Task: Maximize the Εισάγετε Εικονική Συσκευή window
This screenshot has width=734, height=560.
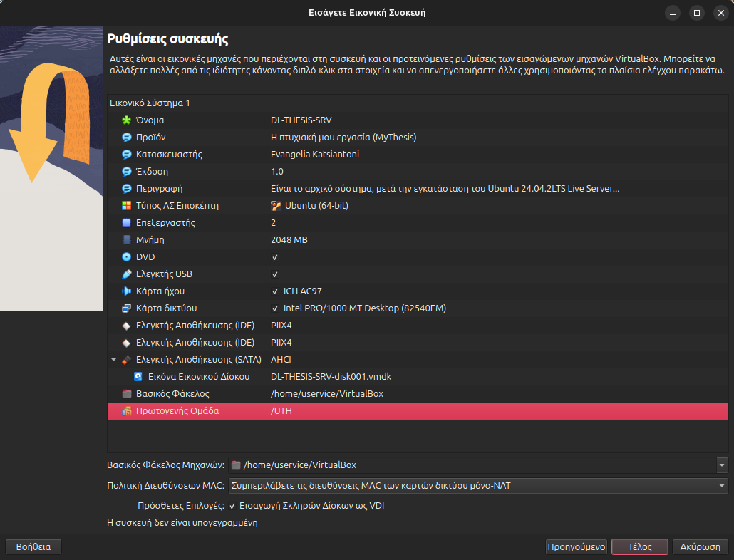Action: click(697, 13)
